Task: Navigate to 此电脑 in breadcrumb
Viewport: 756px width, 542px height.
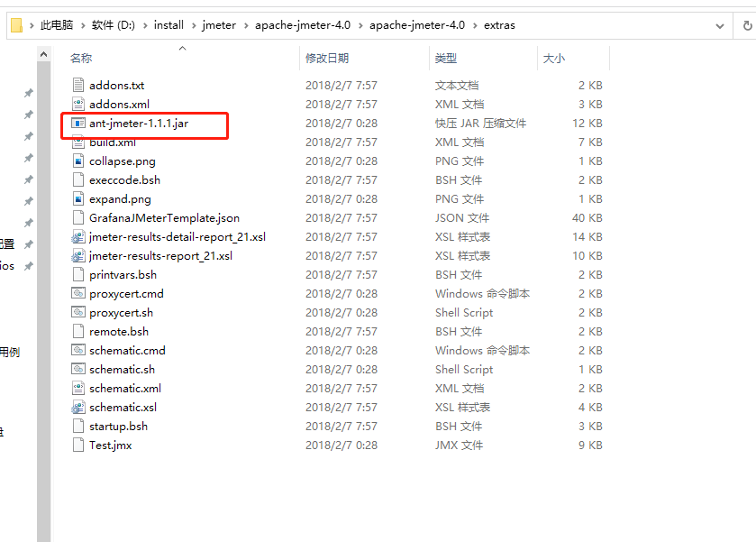Action: point(57,25)
